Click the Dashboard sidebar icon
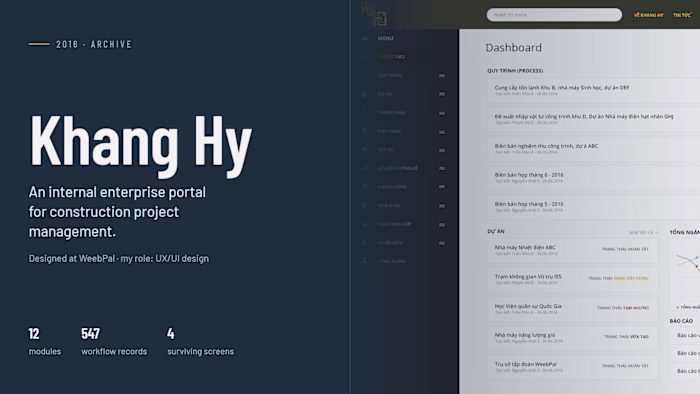This screenshot has width=700, height=394. point(364,57)
